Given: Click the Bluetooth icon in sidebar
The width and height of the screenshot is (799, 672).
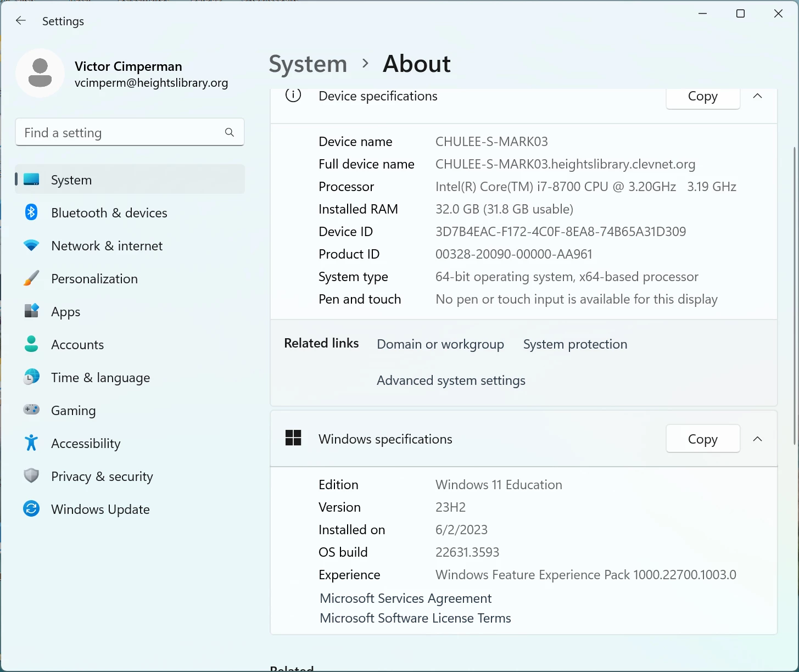Looking at the screenshot, I should click(31, 212).
